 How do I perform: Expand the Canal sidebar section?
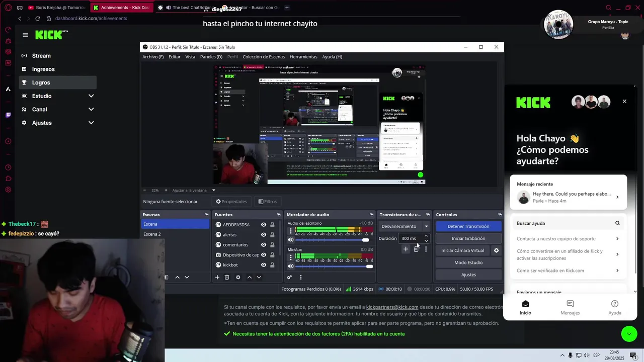tap(91, 109)
